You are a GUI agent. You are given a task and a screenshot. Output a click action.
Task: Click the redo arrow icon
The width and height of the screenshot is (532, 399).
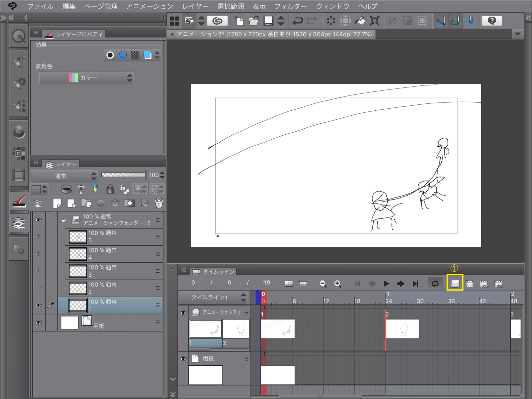pyautogui.click(x=312, y=21)
